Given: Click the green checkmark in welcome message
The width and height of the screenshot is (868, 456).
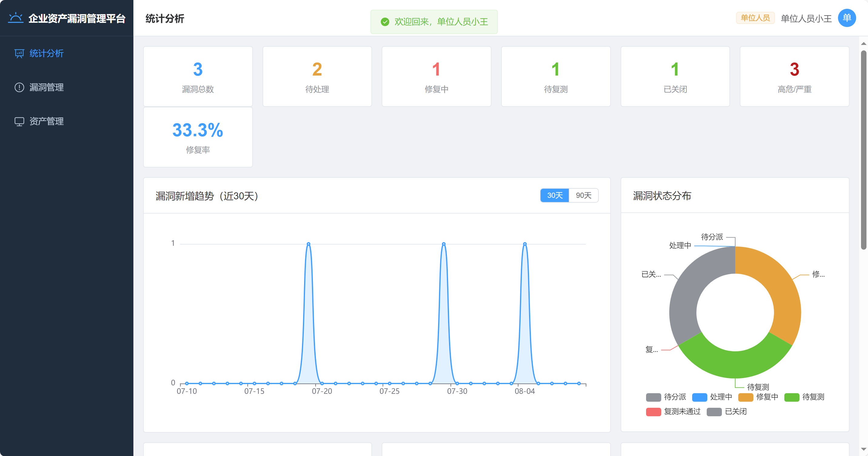Looking at the screenshot, I should point(385,22).
